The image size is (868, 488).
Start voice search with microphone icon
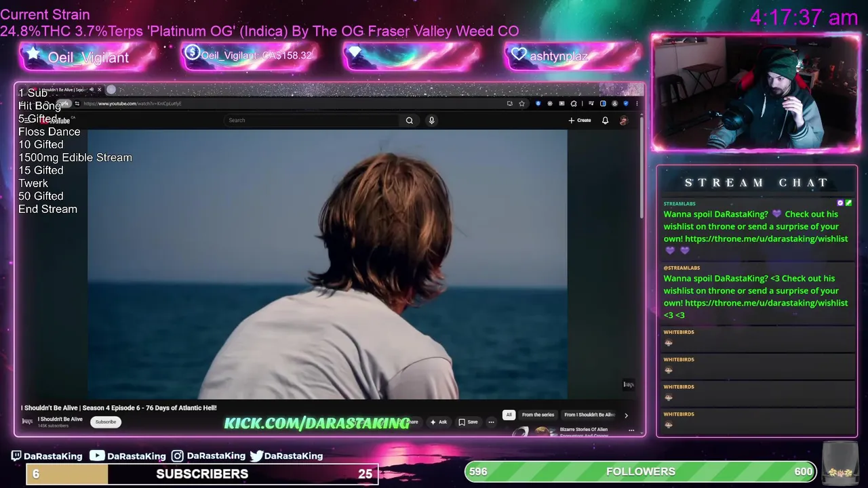pyautogui.click(x=431, y=121)
